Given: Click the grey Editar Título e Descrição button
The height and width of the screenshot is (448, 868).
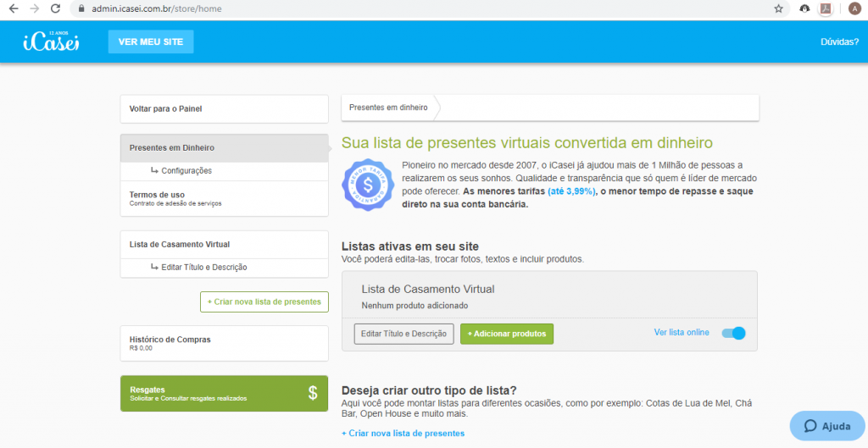Looking at the screenshot, I should [x=403, y=334].
